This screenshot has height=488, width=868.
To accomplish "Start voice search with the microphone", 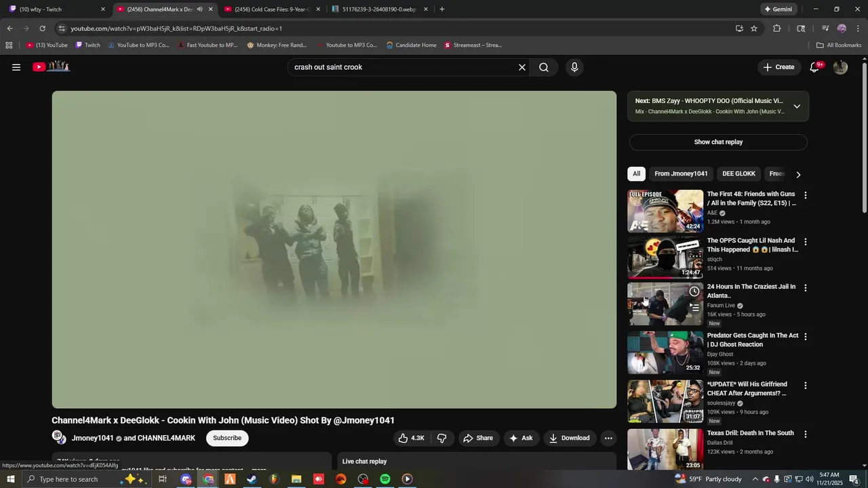I will [x=574, y=67].
